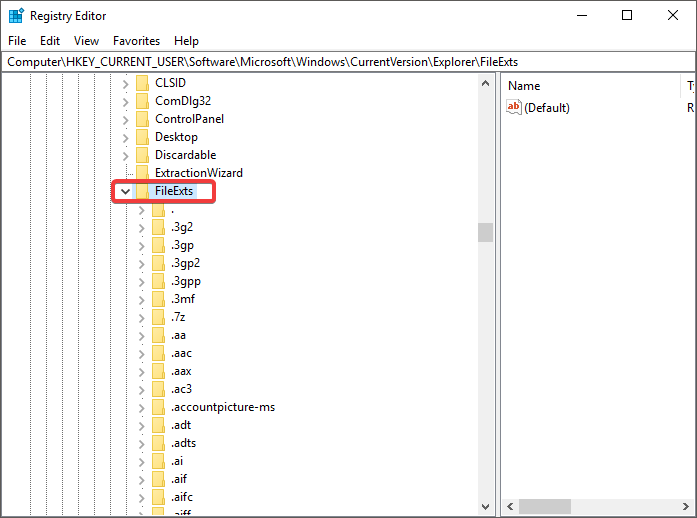Expand the .aac subkey

coord(141,353)
